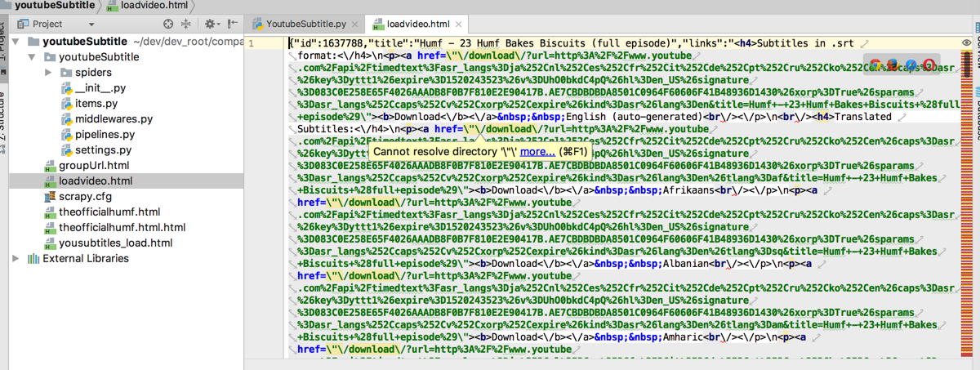Image resolution: width=980 pixels, height=370 pixels.
Task: Click the first href "\/download\/" link text
Action: tap(497, 56)
